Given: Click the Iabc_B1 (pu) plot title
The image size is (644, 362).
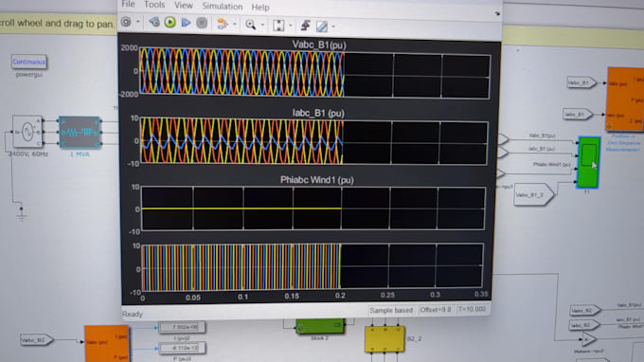Looking at the screenshot, I should point(318,113).
